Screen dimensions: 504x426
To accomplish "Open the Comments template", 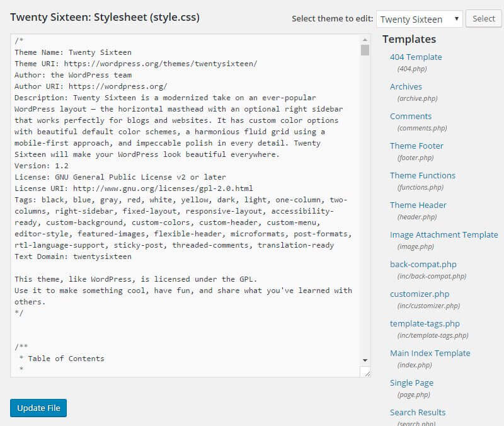I will pyautogui.click(x=411, y=117).
